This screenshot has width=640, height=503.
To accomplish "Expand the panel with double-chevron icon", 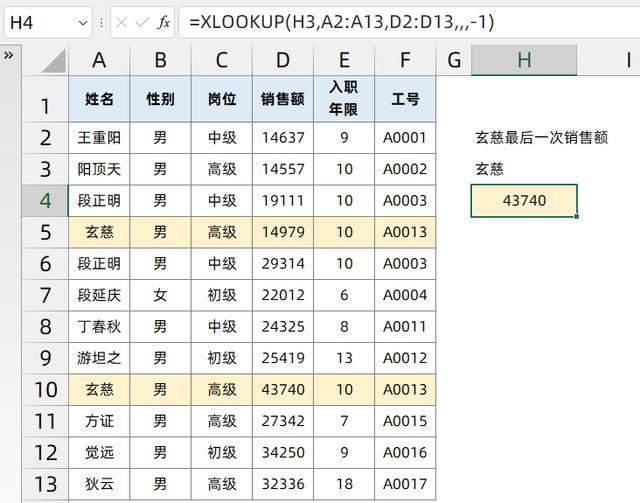I will click(9, 55).
